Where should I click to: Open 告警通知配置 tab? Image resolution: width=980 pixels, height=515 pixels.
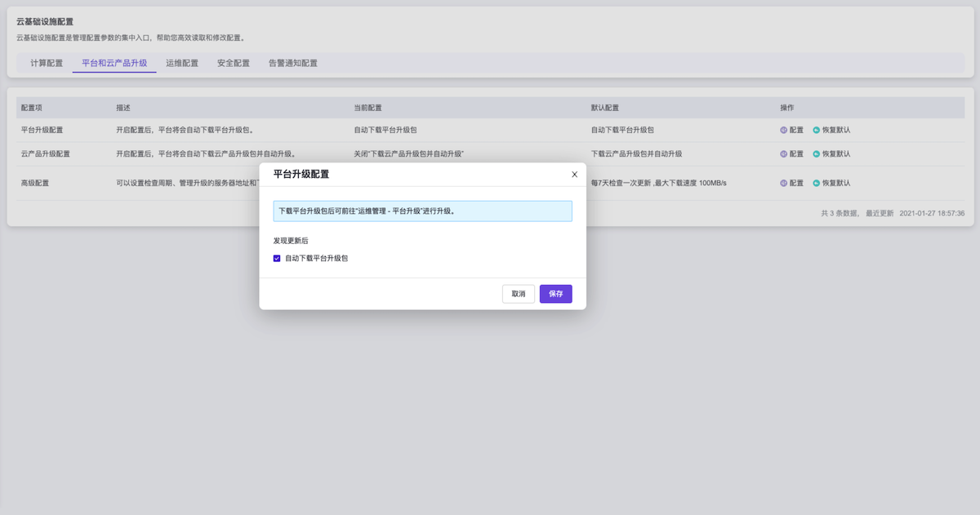[x=293, y=63]
